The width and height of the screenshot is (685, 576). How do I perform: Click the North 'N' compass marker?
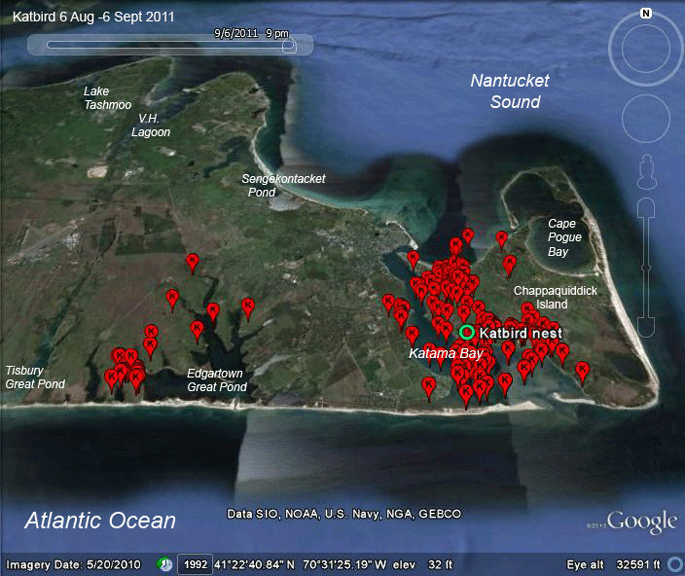(x=646, y=14)
